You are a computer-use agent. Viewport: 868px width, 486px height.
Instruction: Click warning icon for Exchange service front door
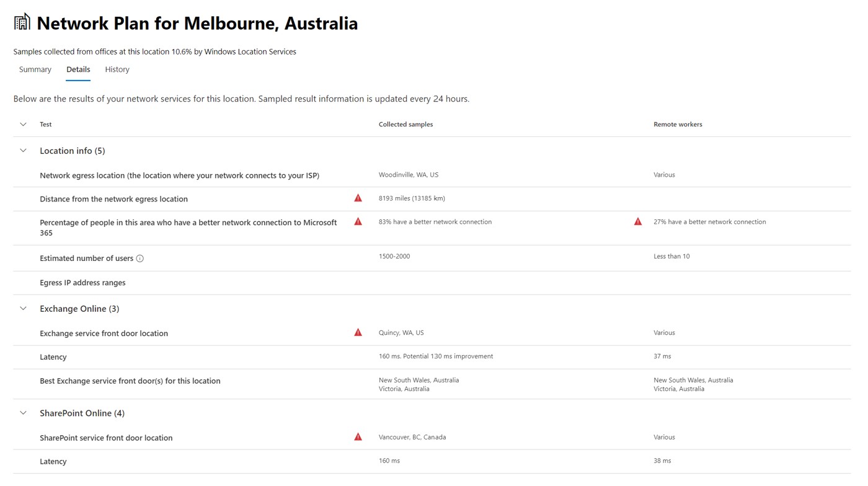click(x=358, y=332)
